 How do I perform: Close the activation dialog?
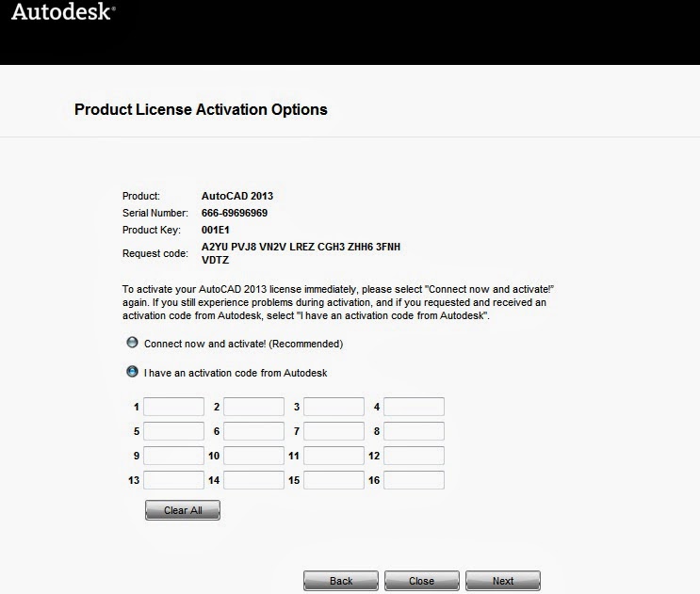point(422,581)
